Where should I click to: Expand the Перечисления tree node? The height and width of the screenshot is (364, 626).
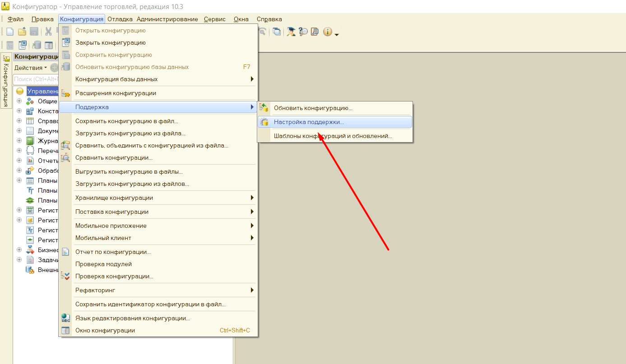(x=19, y=151)
